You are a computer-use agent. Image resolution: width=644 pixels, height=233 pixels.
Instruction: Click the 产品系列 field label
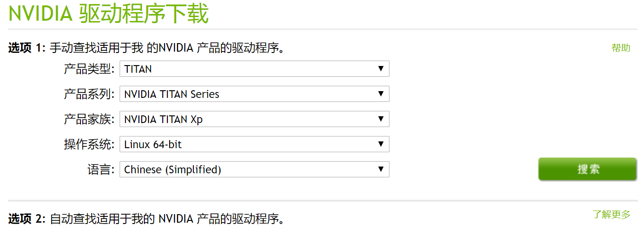point(89,94)
